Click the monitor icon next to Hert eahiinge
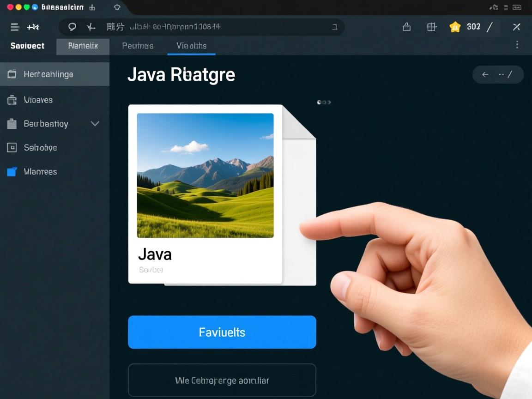532x399 pixels. 12,74
